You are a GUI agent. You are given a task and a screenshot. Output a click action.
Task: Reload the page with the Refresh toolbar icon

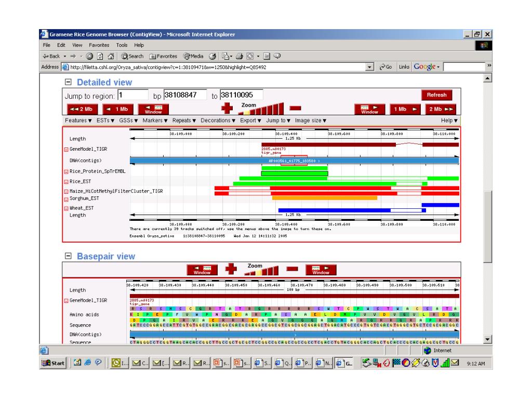pyautogui.click(x=100, y=56)
